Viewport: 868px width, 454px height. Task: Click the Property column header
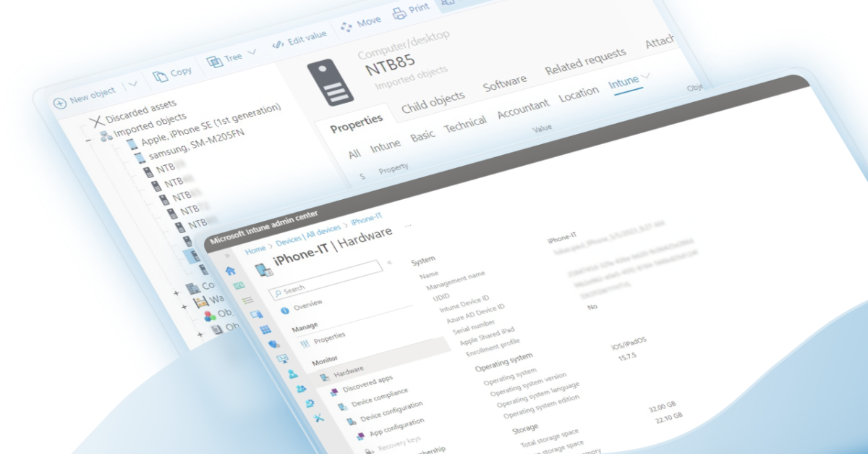tap(393, 167)
